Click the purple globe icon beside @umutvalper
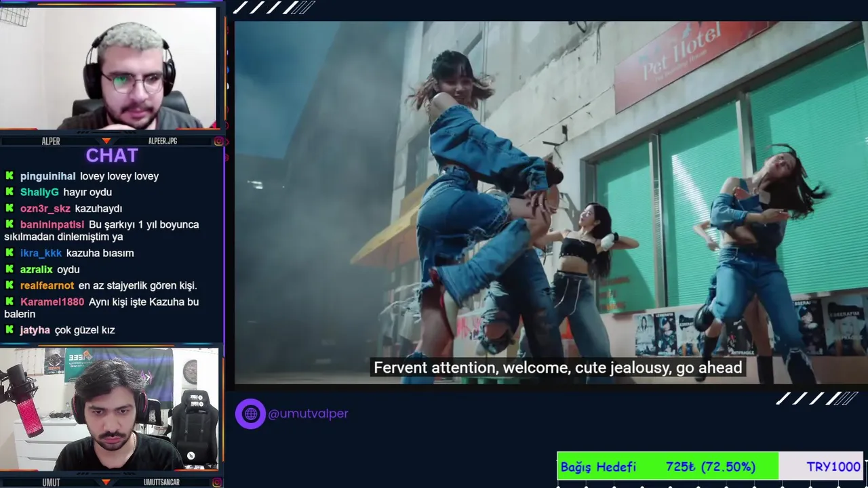Image resolution: width=868 pixels, height=488 pixels. click(x=250, y=413)
